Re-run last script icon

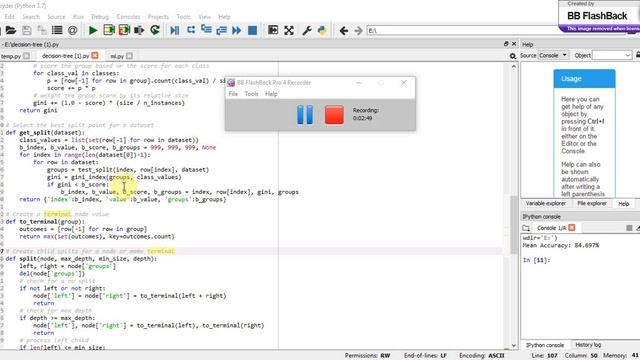pos(155,30)
